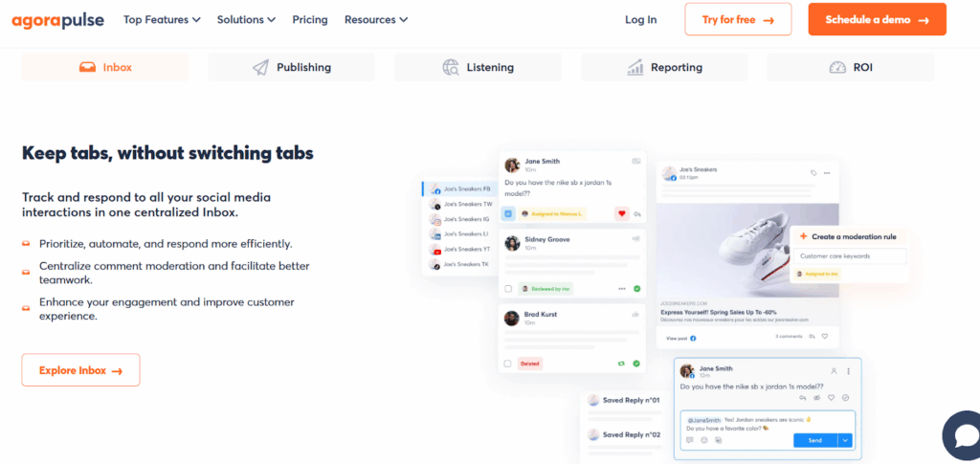Image resolution: width=980 pixels, height=464 pixels.
Task: Switch to the ROI tab
Action: click(x=851, y=67)
